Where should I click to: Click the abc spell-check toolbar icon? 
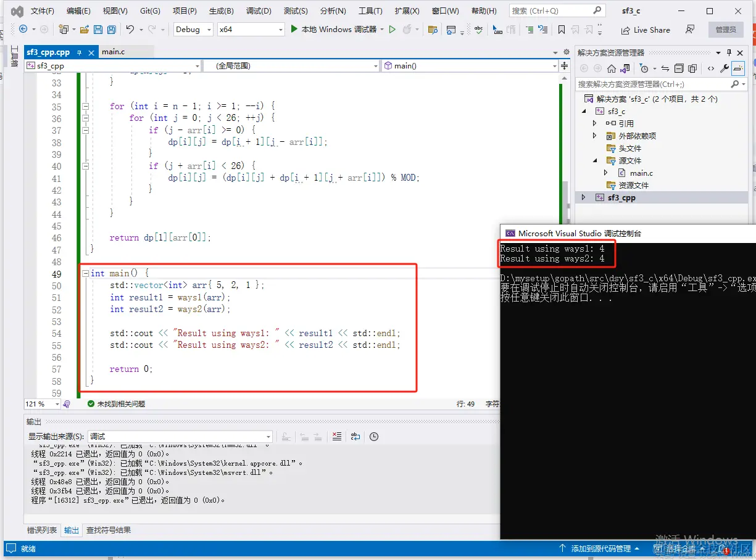[x=479, y=29]
